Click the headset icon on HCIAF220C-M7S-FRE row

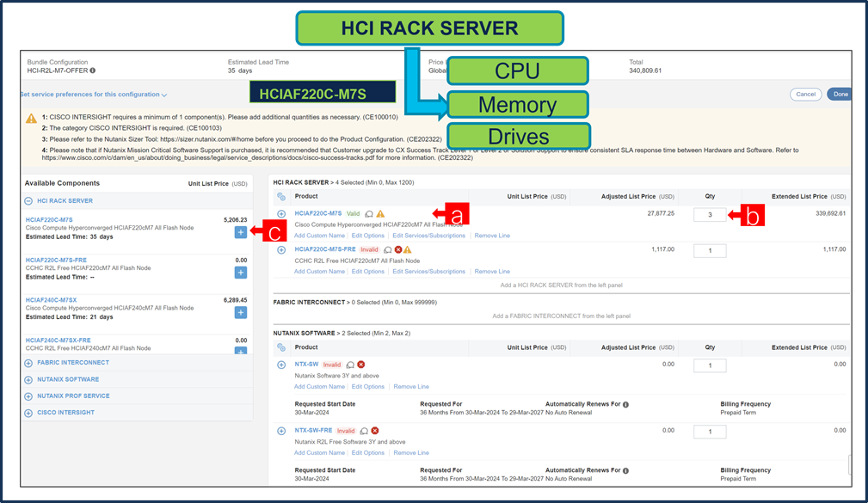[387, 249]
